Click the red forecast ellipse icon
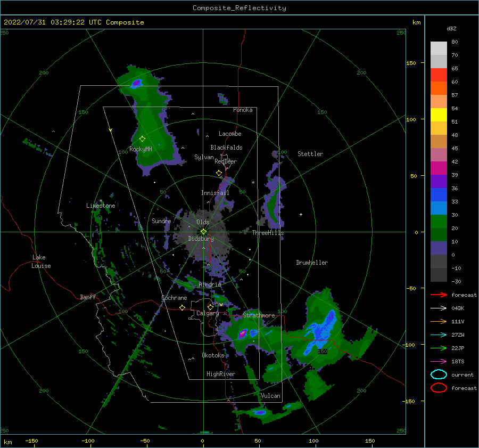This screenshot has width=479, height=448. [439, 388]
